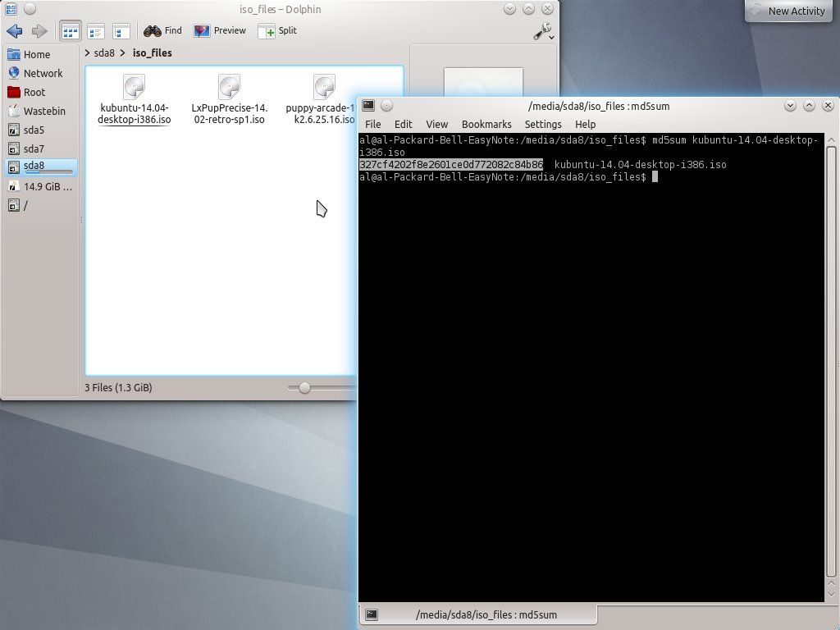This screenshot has width=840, height=630.
Task: Switch Dolphin to Icons view mode
Action: 71,32
